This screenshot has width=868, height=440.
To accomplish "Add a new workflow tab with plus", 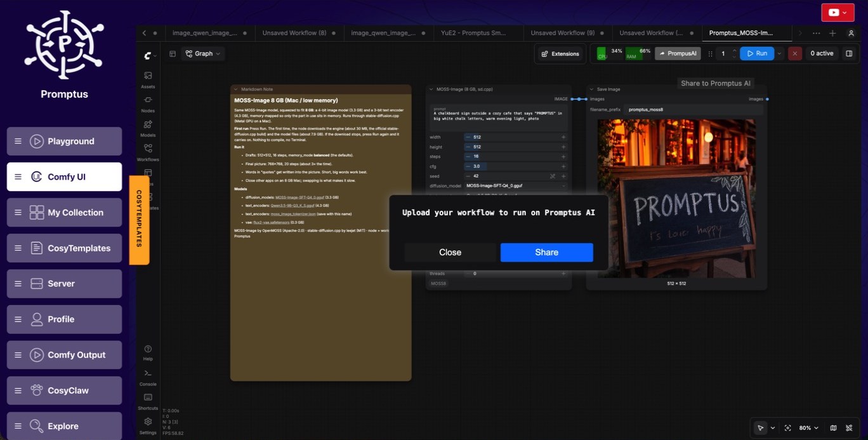I will 832,33.
